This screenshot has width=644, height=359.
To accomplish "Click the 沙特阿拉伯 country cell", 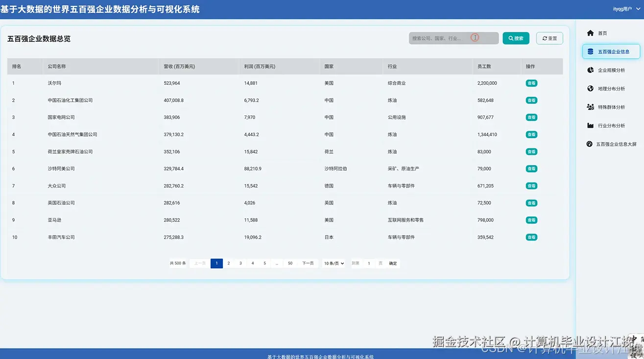I will [x=335, y=168].
